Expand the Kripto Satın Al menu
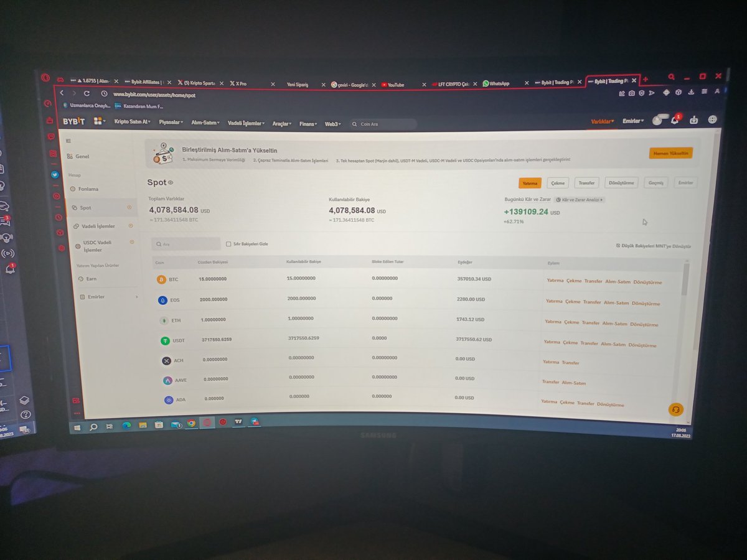The height and width of the screenshot is (560, 747). (x=133, y=122)
